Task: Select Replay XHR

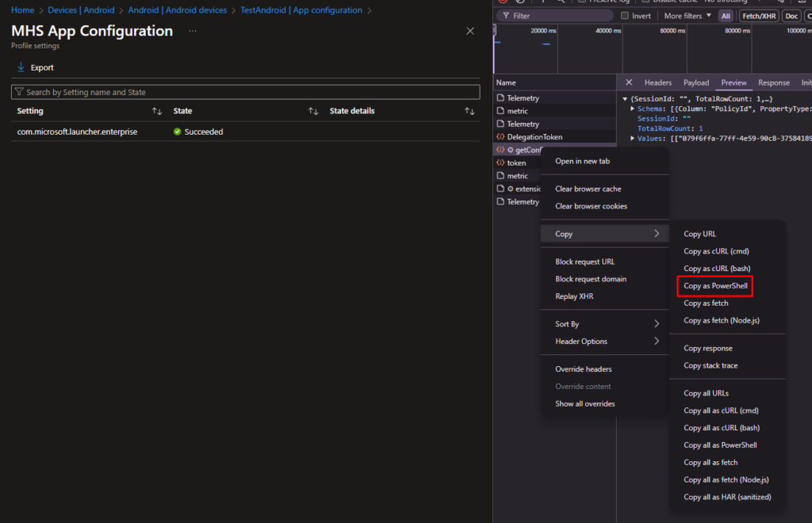Action: coord(574,296)
